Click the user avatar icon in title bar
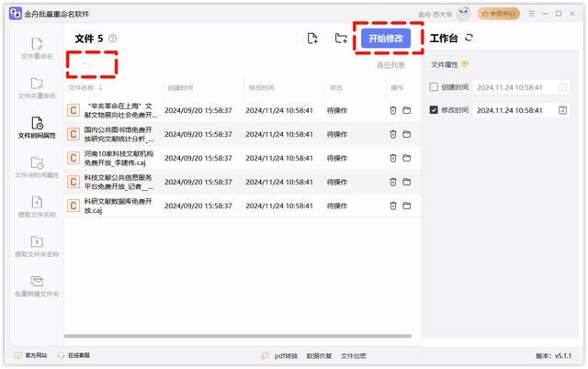Image resolution: width=588 pixels, height=369 pixels. pos(464,14)
